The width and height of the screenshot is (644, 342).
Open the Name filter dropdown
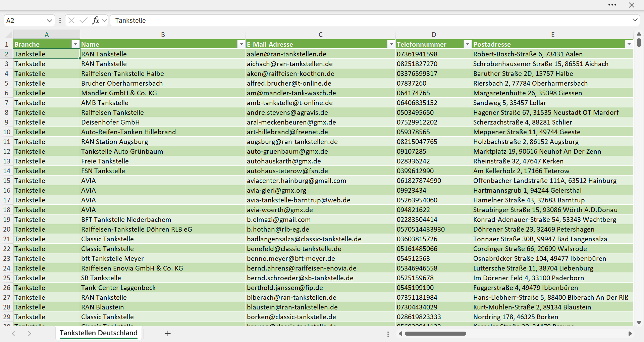[241, 44]
